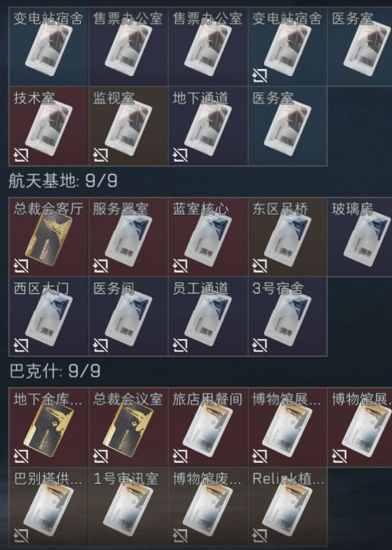The height and width of the screenshot is (550, 392).
Task: Click the non-tradable badge on 1号审讯室 card
Action: 101,535
